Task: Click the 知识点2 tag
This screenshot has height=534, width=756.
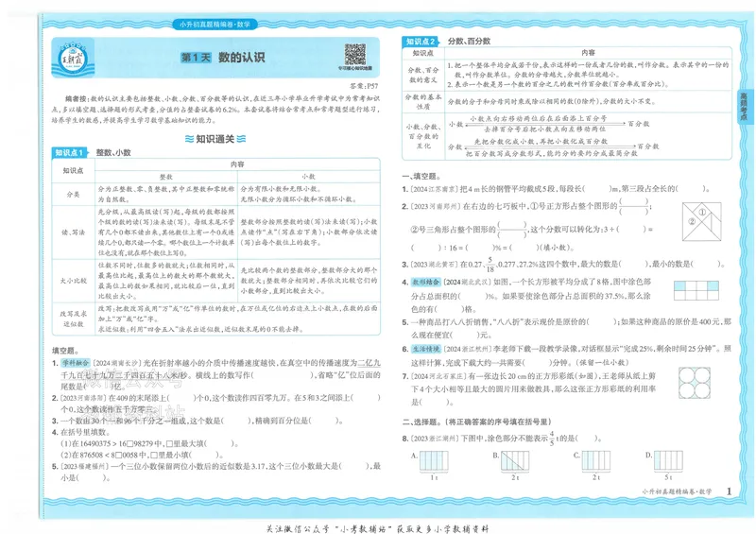Action: click(421, 42)
